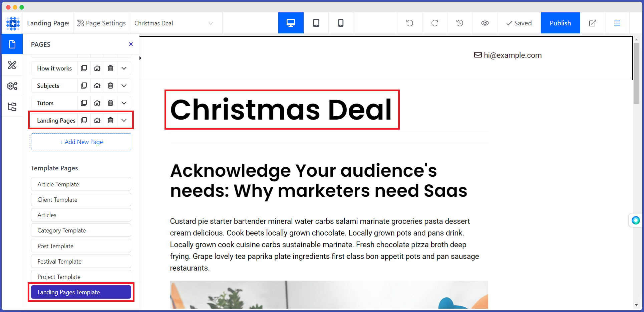Select the Christmas Deal heading
The image size is (644, 312).
281,110
